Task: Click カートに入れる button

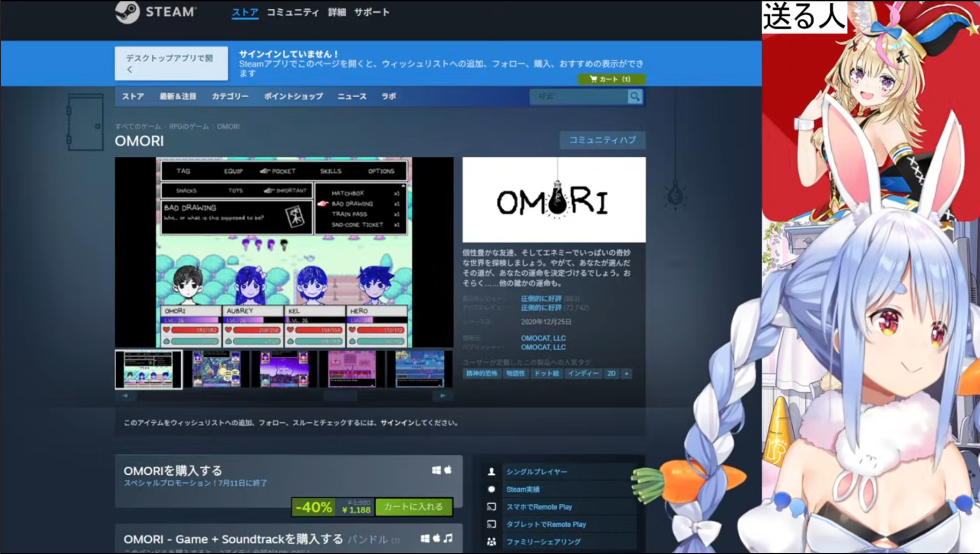Action: pyautogui.click(x=413, y=507)
